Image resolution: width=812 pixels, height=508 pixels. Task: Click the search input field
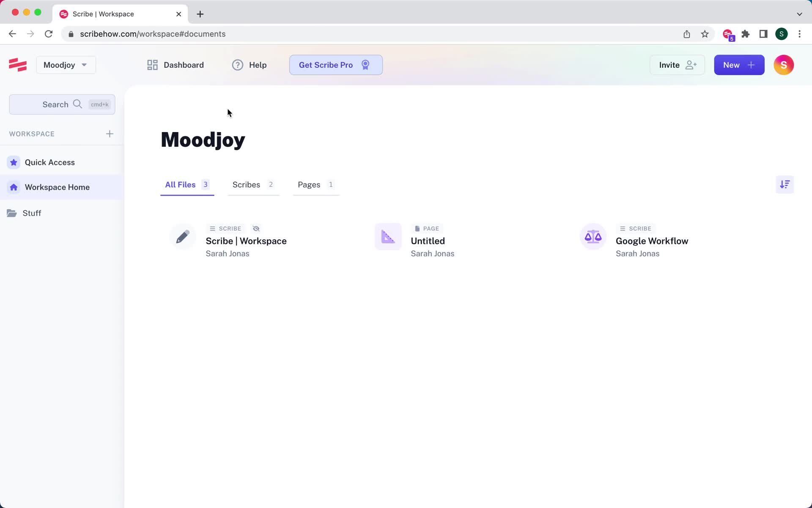(62, 104)
